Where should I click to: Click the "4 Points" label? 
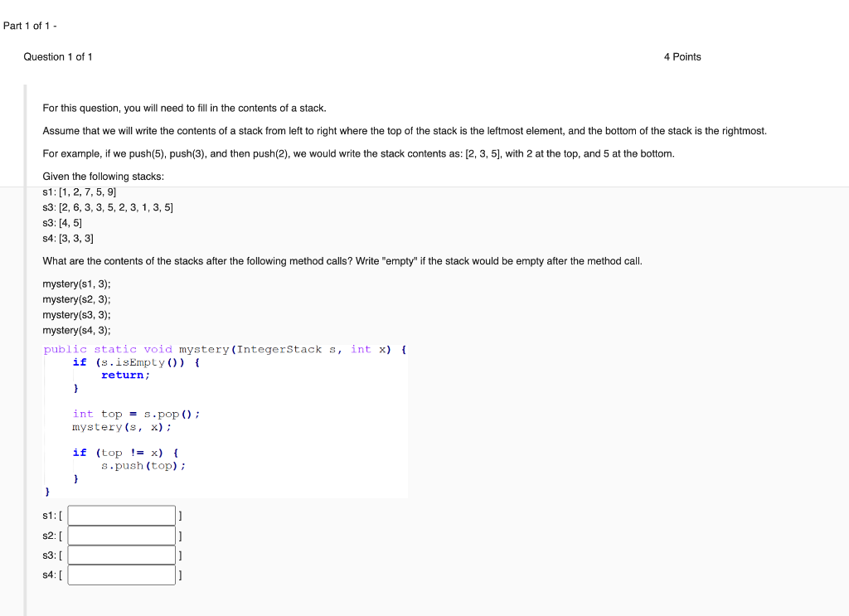682,56
